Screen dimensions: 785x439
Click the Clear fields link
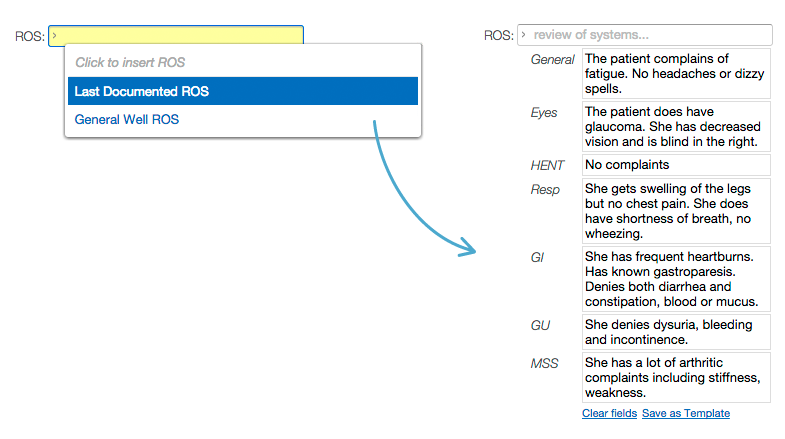tap(609, 413)
